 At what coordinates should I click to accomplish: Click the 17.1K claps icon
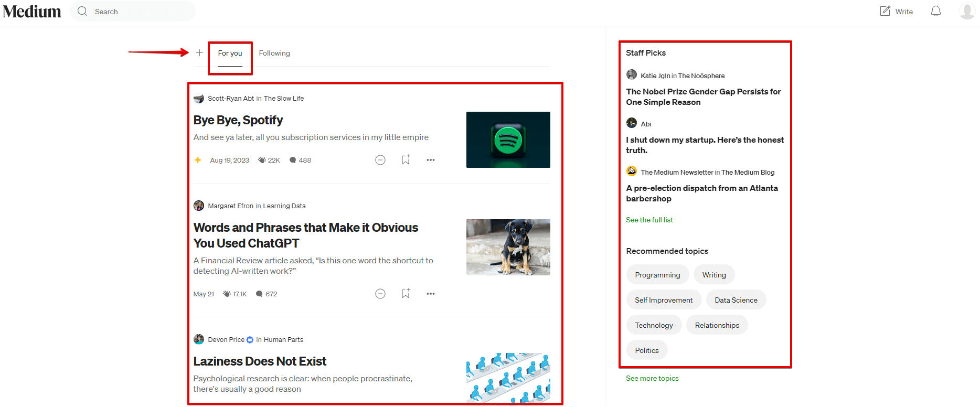(227, 294)
